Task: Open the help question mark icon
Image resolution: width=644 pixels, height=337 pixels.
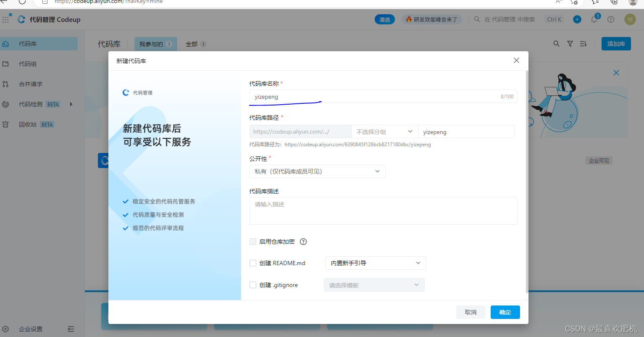Action: [611, 19]
